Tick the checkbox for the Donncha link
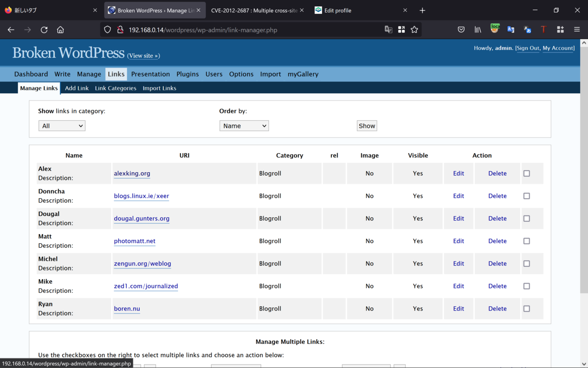The height and width of the screenshot is (368, 588). click(x=527, y=196)
